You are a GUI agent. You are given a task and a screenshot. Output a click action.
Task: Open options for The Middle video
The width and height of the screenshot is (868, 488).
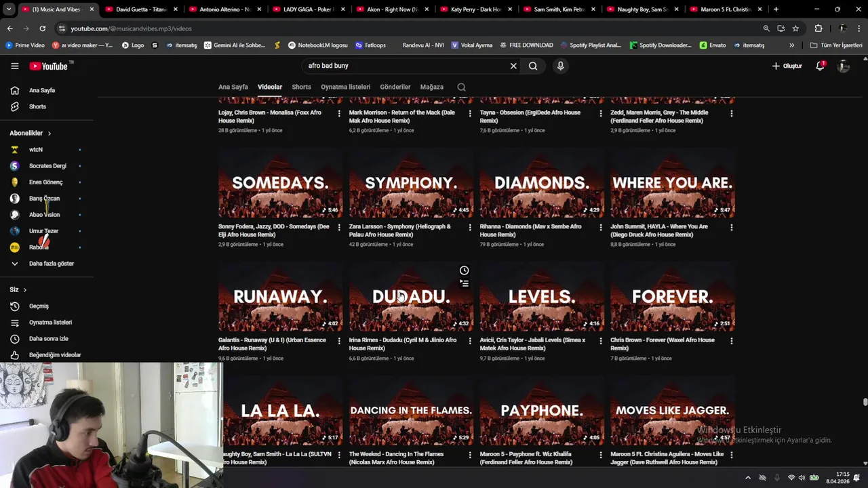(731, 113)
